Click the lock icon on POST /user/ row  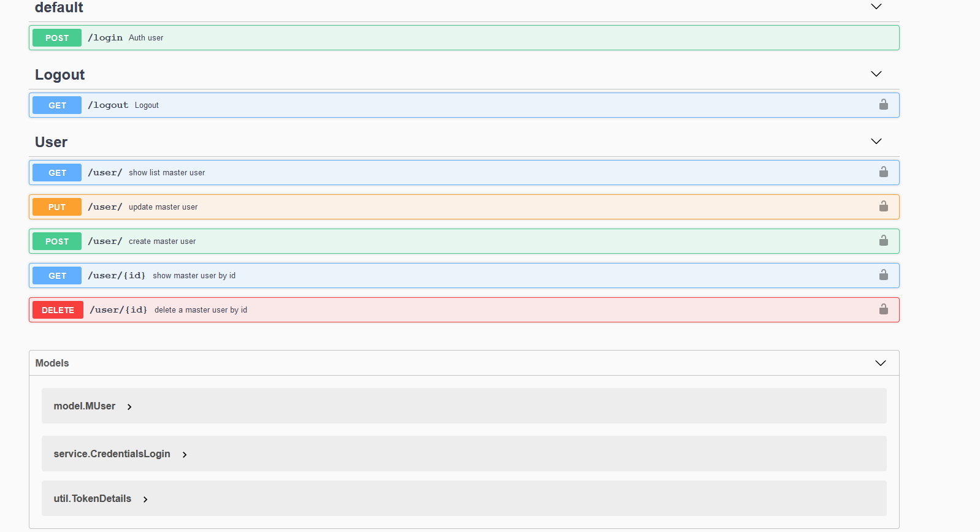click(x=883, y=241)
